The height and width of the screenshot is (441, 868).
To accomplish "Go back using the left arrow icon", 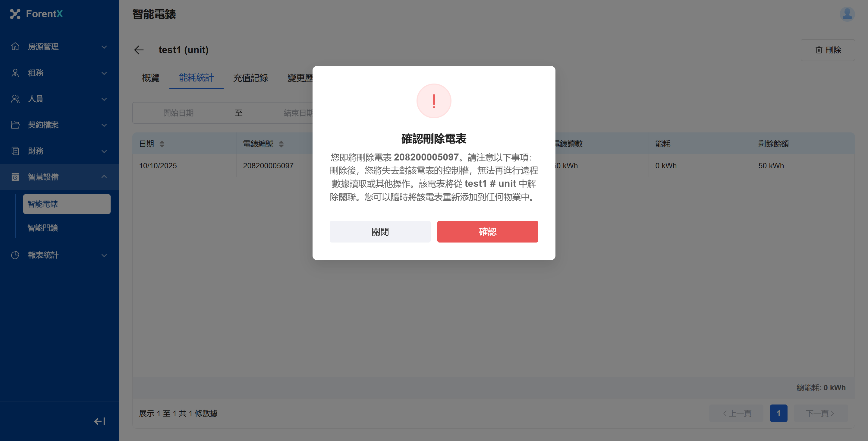I will [x=139, y=50].
